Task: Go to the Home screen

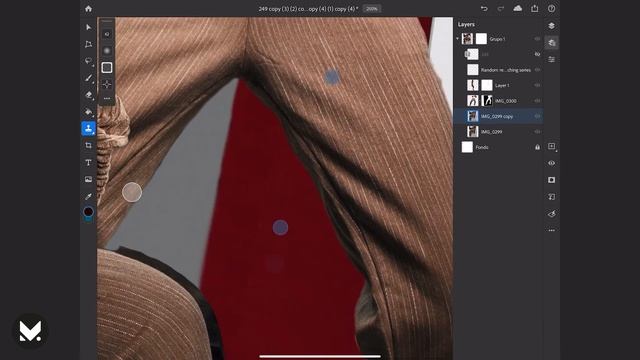Action: [x=88, y=9]
